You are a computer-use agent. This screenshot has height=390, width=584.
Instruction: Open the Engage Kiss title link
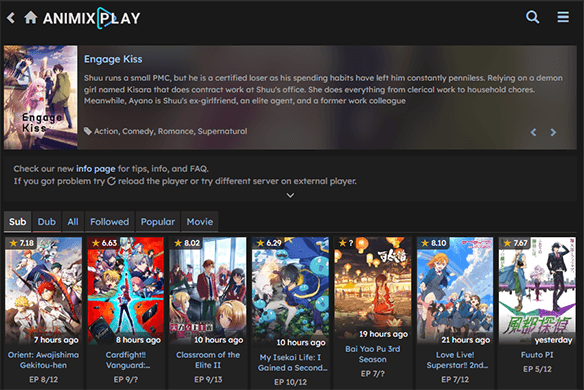click(x=113, y=59)
